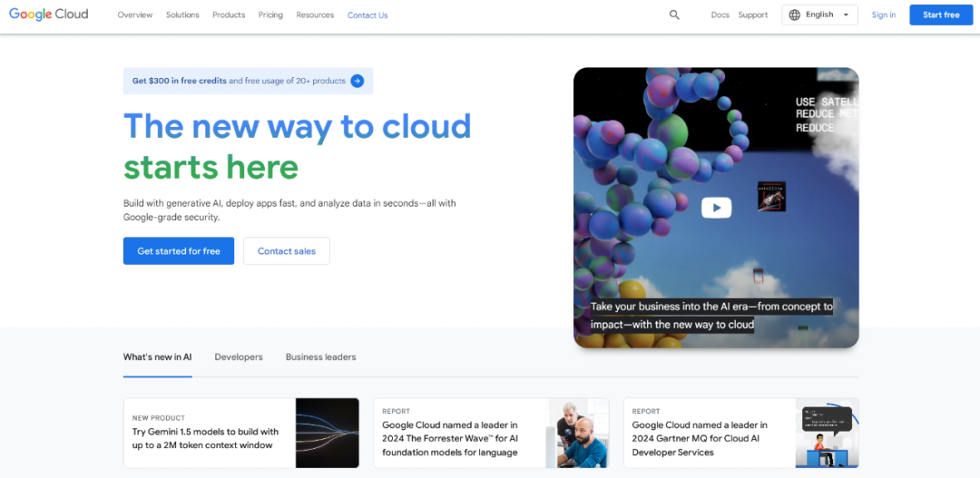Click the arrow icon in free credits banner
The image size is (980, 478).
[357, 81]
